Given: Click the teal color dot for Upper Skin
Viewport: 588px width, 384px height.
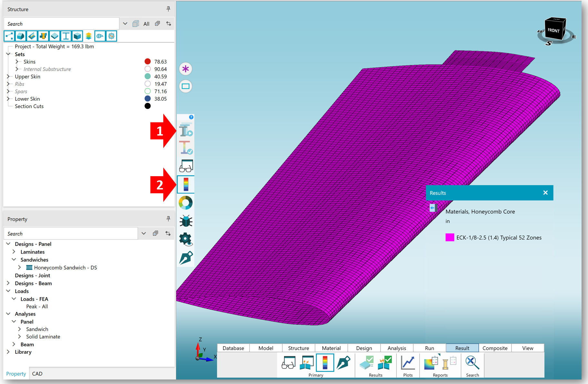Looking at the screenshot, I should 147,76.
